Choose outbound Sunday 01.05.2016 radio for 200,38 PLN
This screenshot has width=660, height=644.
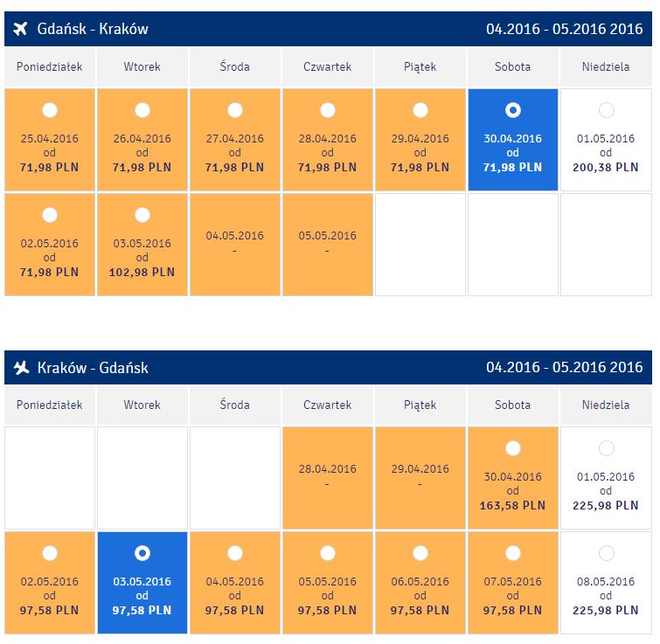(606, 110)
